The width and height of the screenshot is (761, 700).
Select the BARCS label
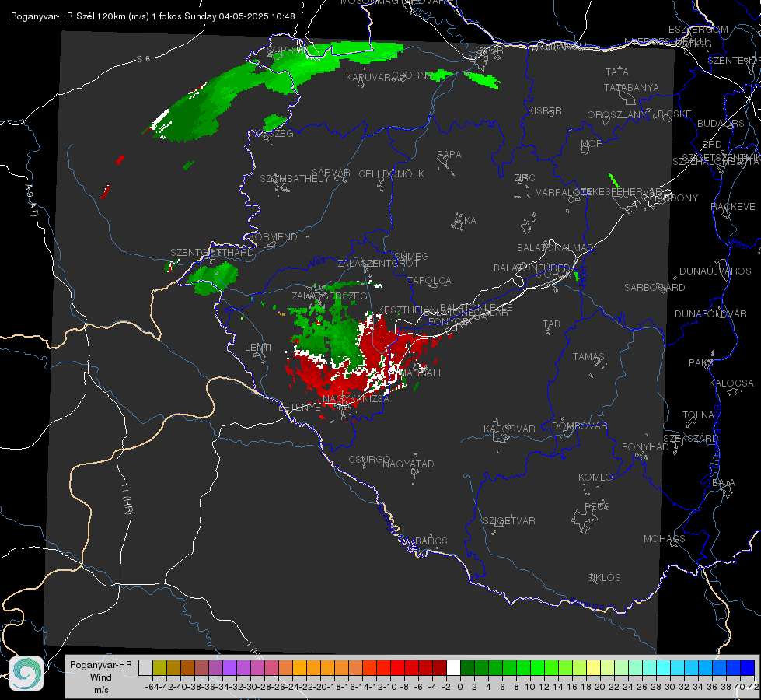tap(431, 541)
